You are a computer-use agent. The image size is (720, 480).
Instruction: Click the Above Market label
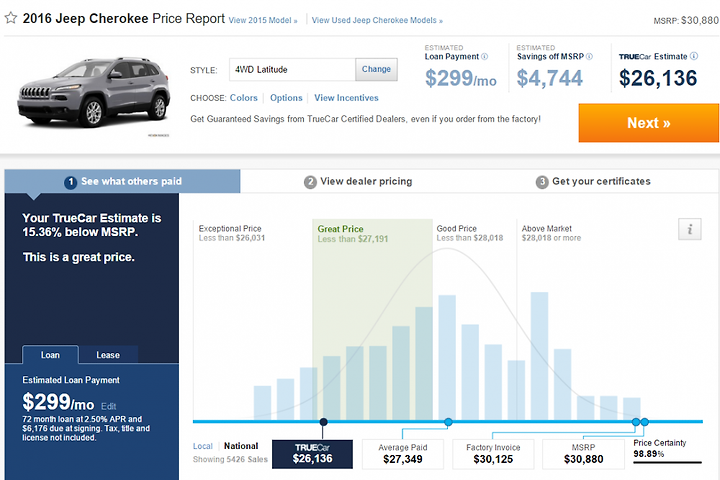click(546, 228)
